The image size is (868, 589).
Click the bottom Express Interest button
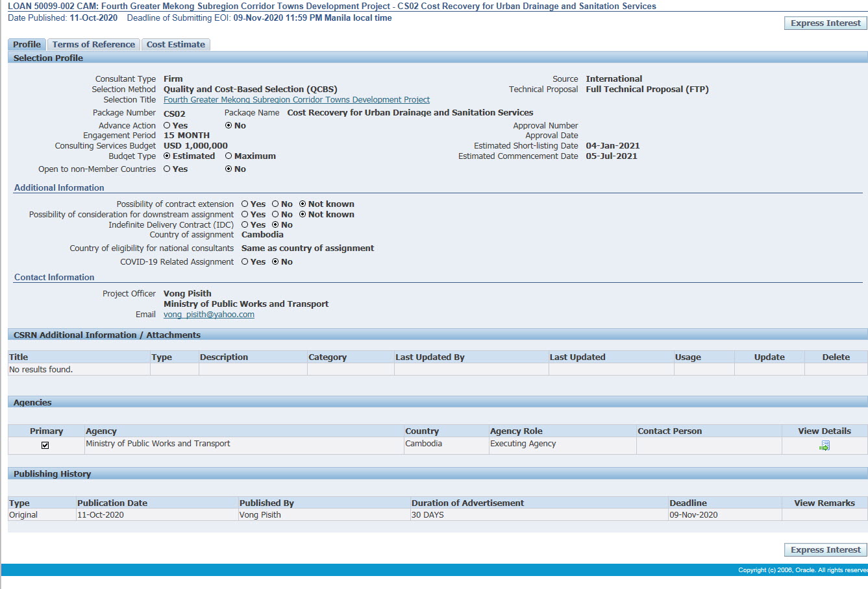[825, 549]
